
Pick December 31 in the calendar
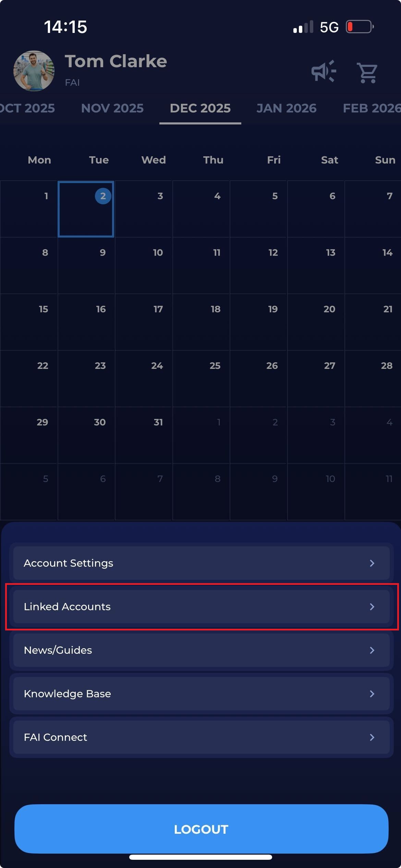(144, 435)
